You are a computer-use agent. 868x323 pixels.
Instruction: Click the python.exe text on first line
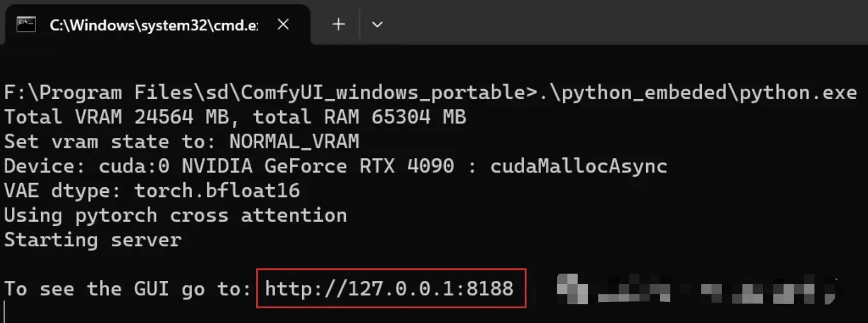coord(798,93)
